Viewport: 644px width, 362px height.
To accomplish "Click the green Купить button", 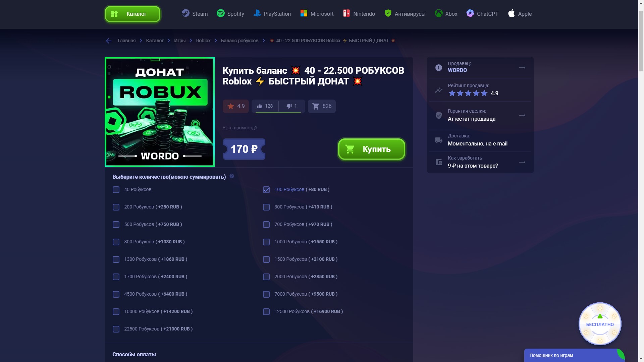I will [x=372, y=149].
